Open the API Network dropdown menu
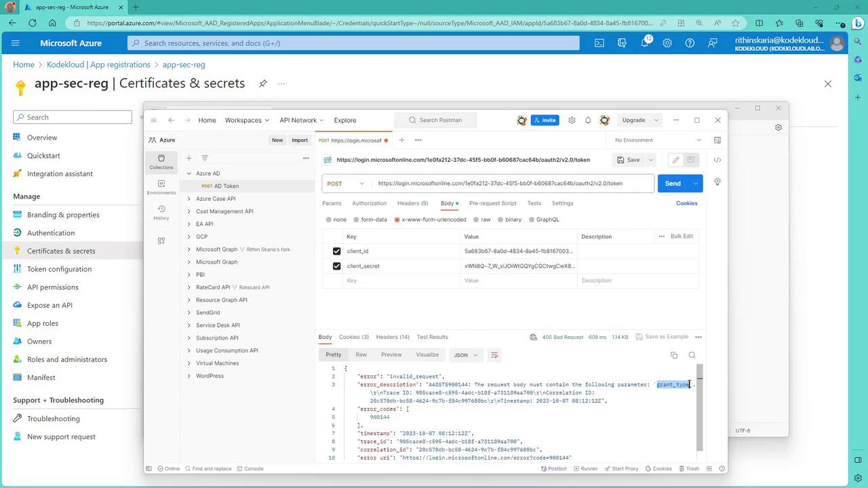The height and width of the screenshot is (488, 868). [301, 120]
